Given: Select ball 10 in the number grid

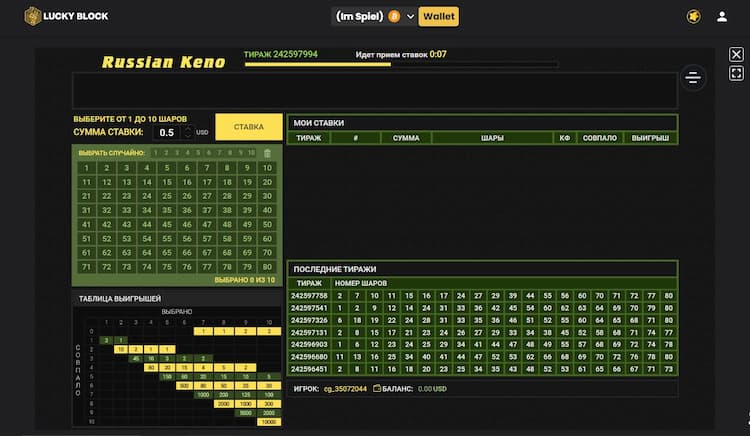Looking at the screenshot, I should tap(267, 168).
